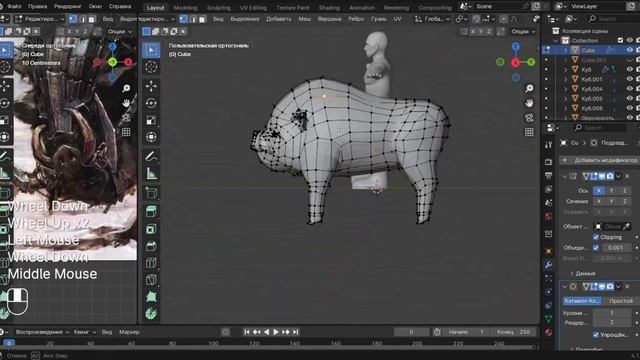Select the Move tool in main viewport

(151, 86)
